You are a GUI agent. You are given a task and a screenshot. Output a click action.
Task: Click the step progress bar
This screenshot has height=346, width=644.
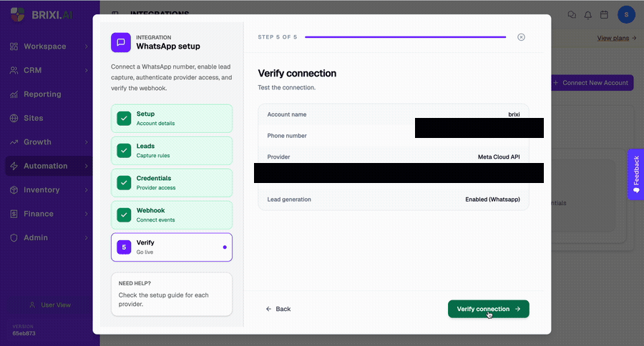click(406, 37)
